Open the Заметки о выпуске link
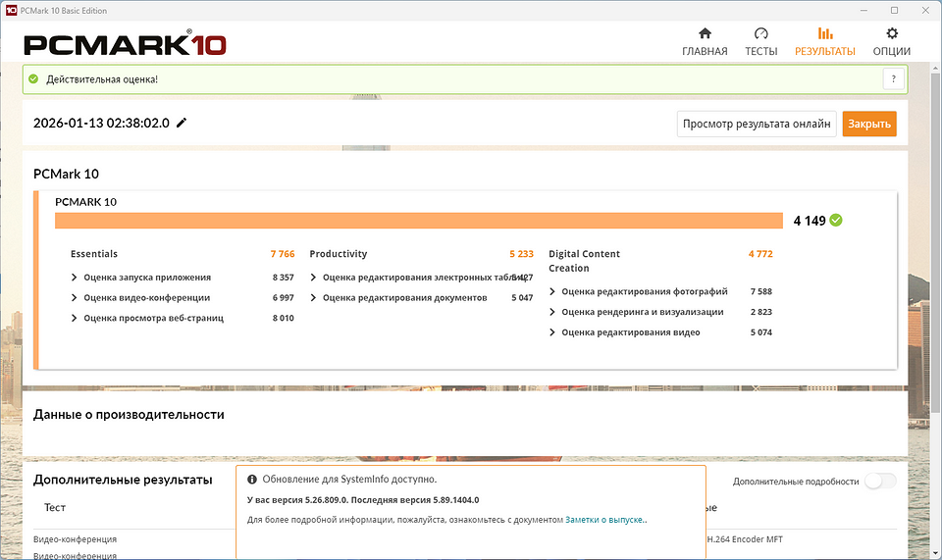 click(x=604, y=520)
